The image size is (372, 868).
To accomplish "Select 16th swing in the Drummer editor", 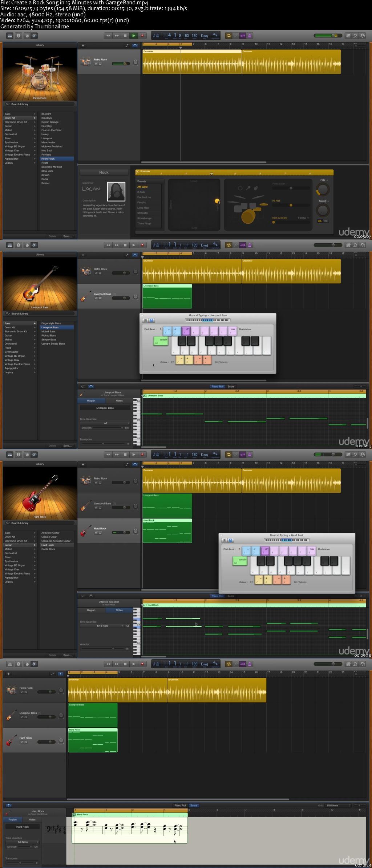I will tap(326, 221).
